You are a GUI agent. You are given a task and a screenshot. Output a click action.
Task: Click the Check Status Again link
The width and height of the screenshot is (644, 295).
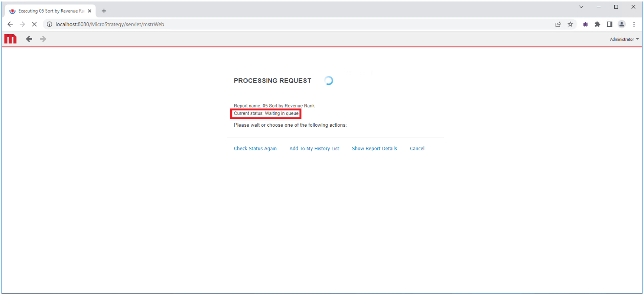tap(255, 149)
